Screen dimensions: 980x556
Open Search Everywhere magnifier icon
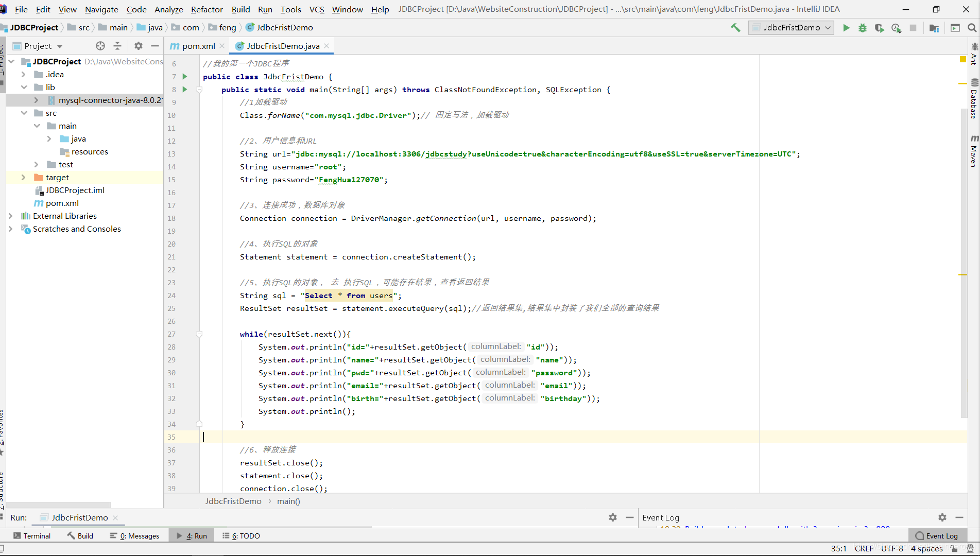[972, 28]
